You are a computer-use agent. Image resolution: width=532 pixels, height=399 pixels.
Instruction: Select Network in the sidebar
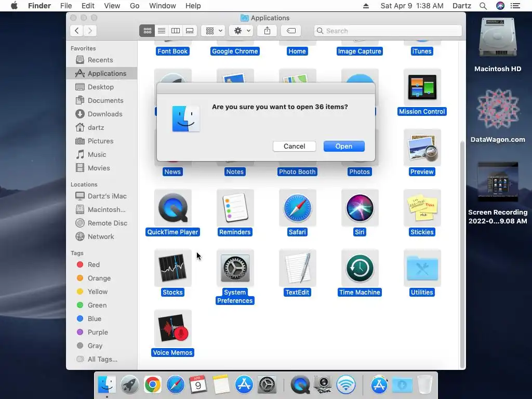(x=101, y=237)
